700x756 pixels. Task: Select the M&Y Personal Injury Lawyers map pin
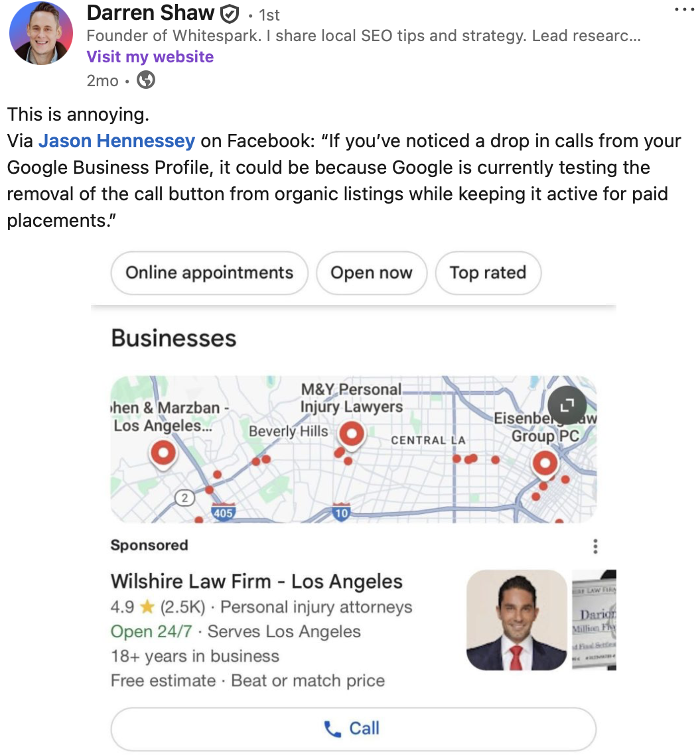tap(351, 436)
